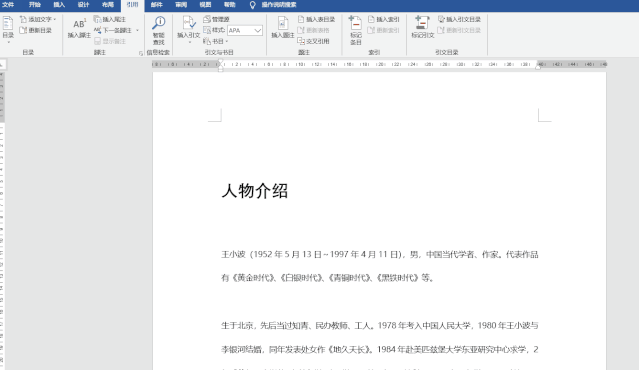This screenshot has height=370, width=639.
Task: Expand the arrow under 插入引文
Action: point(189,42)
